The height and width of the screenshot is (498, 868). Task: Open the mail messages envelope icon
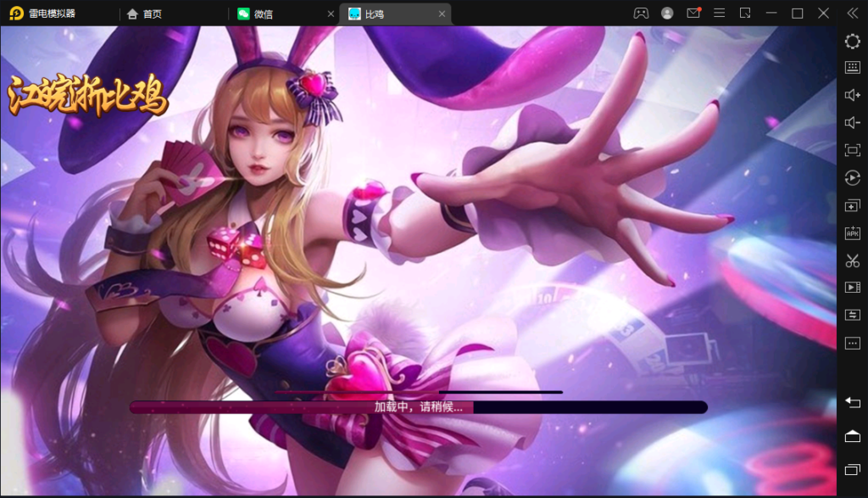coord(693,14)
